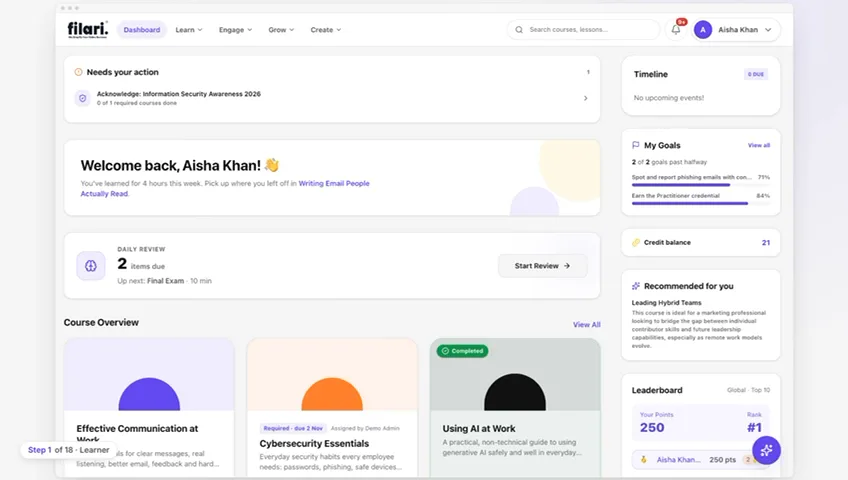Click View all in My Goals

coord(759,145)
